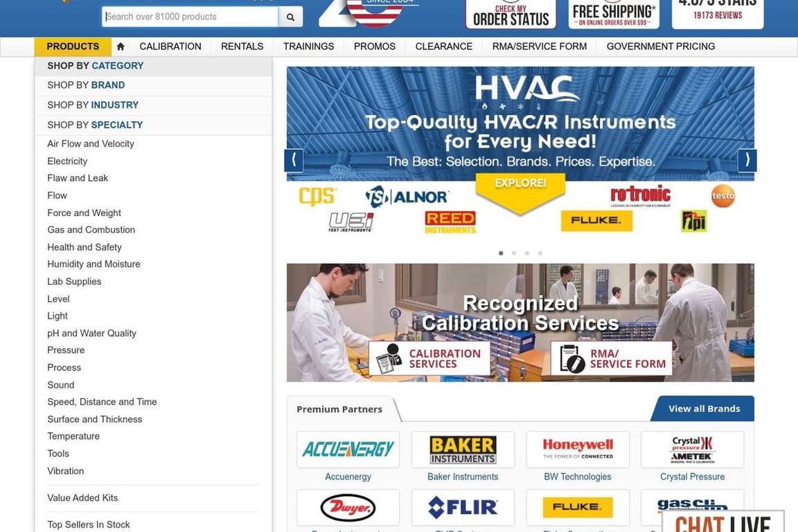Click the Accuenergy text link
The height and width of the screenshot is (532, 798).
[348, 477]
